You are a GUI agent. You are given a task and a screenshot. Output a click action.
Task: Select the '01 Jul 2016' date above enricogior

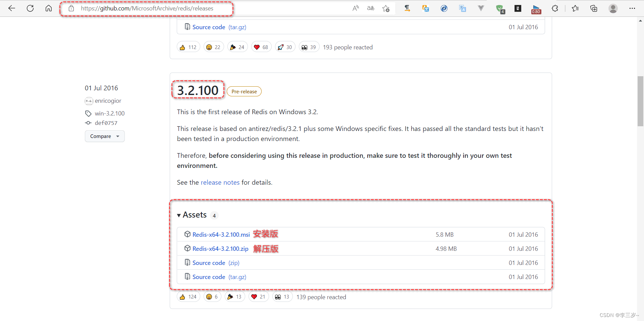pos(101,88)
